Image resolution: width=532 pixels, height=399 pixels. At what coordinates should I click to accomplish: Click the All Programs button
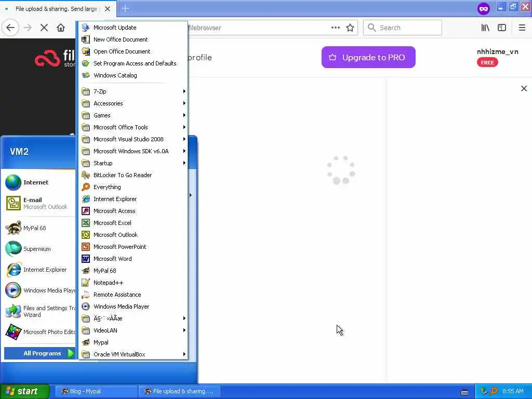(39, 353)
